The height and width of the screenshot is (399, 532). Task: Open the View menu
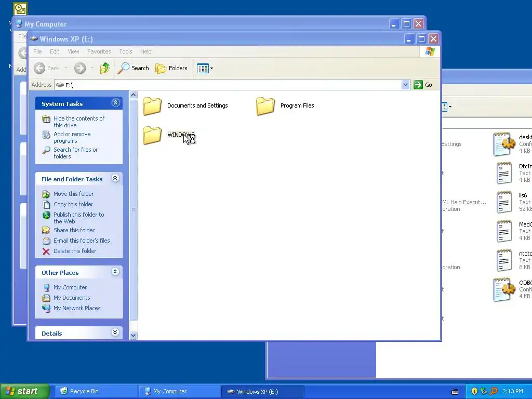pos(73,51)
